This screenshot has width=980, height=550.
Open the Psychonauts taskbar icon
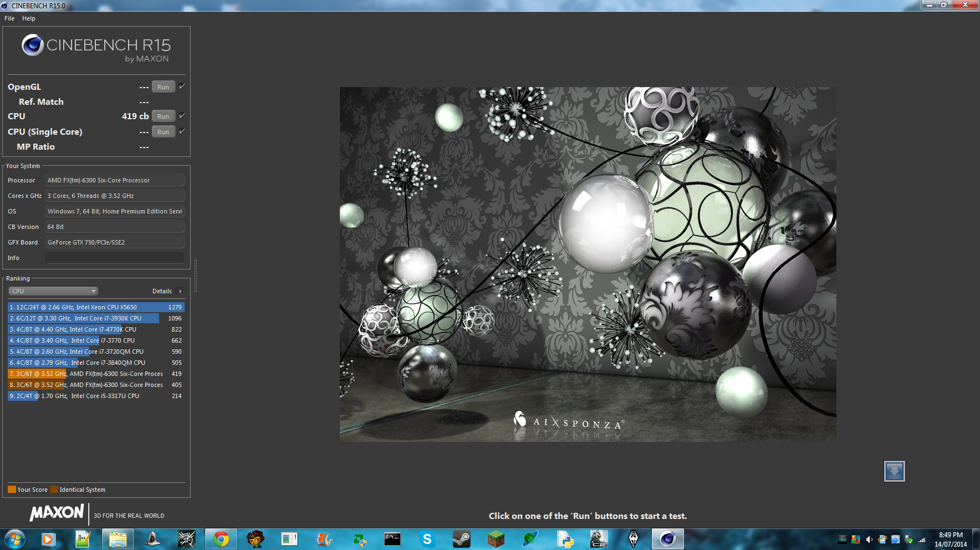[255, 539]
